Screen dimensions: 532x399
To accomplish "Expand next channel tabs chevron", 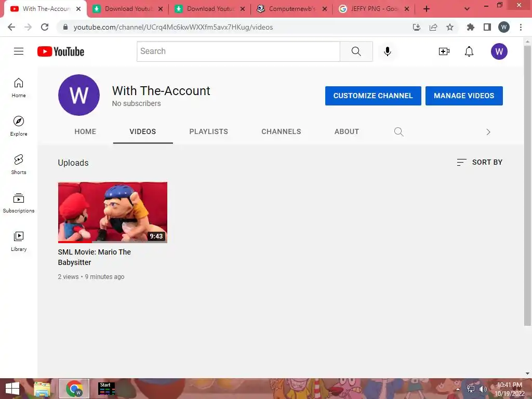I will [x=488, y=132].
